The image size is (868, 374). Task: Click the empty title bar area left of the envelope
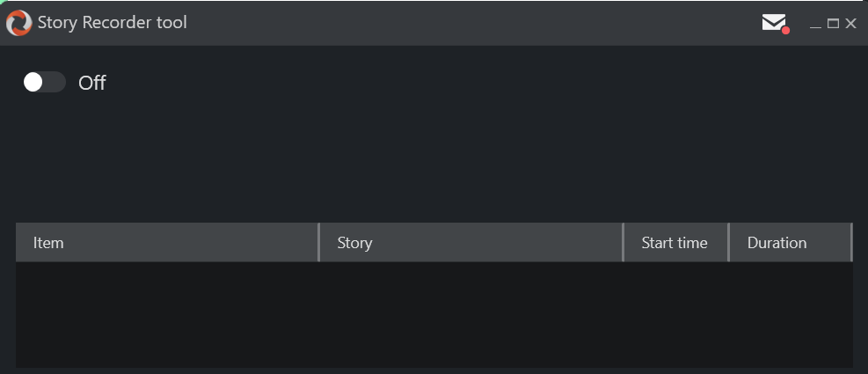[475, 23]
